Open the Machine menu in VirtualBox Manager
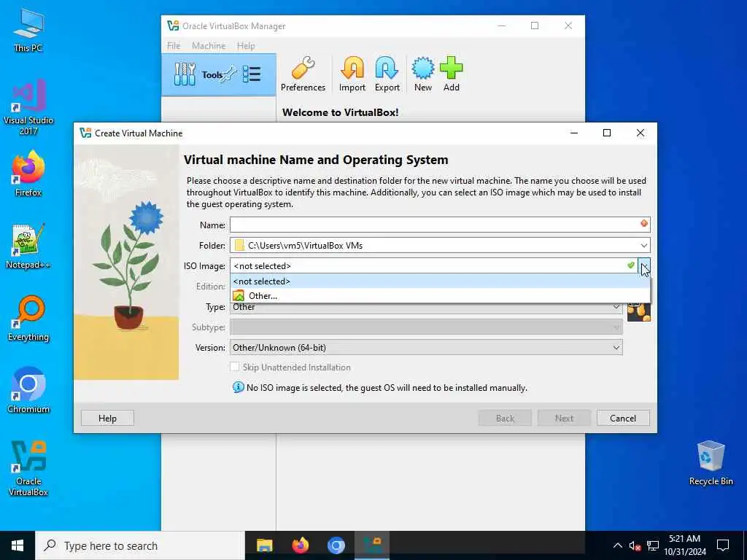Screen dimensions: 747x560 click(209, 46)
